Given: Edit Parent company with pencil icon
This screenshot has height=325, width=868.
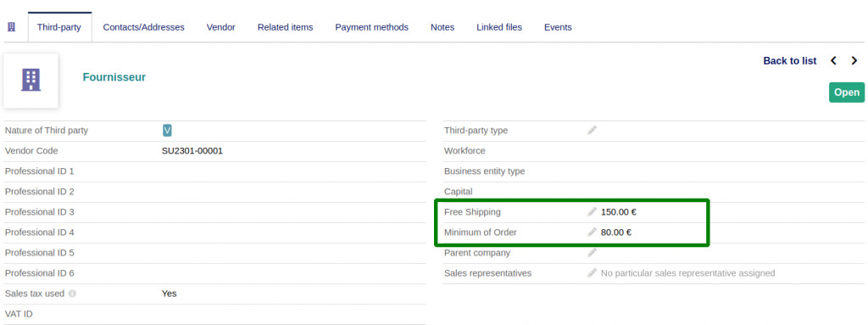Looking at the screenshot, I should 592,253.
